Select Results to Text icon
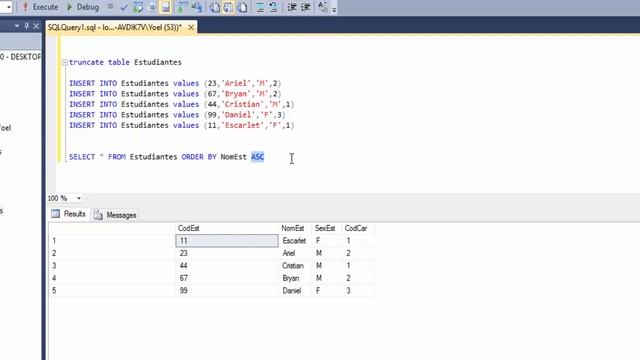The image size is (640, 360). coord(215,7)
